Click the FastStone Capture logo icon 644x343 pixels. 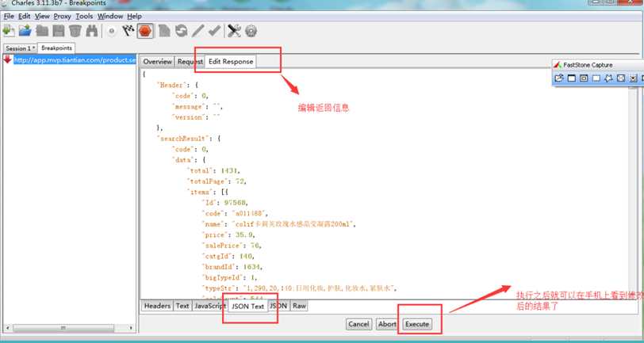click(x=558, y=65)
